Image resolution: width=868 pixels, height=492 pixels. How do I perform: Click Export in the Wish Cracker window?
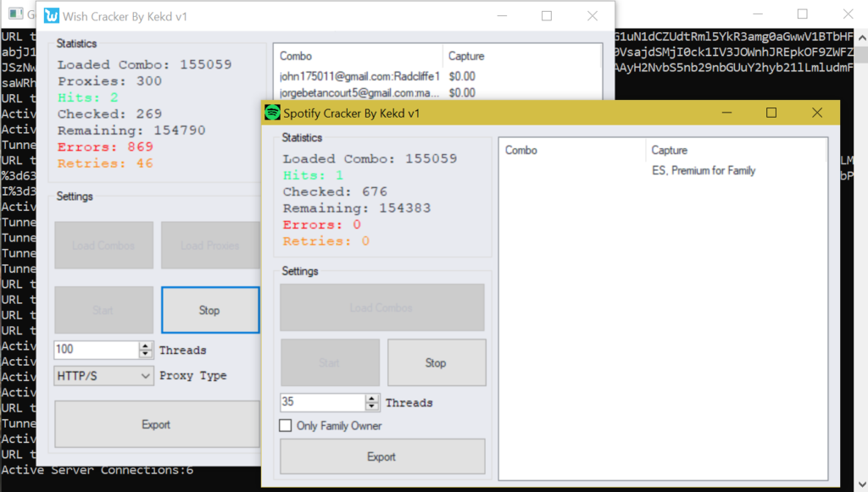click(157, 424)
